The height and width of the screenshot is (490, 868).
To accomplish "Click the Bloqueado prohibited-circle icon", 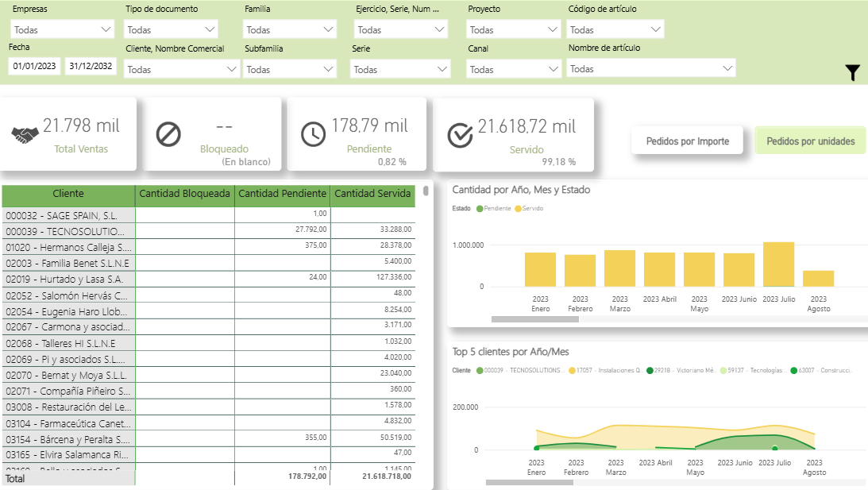I will tap(168, 134).
